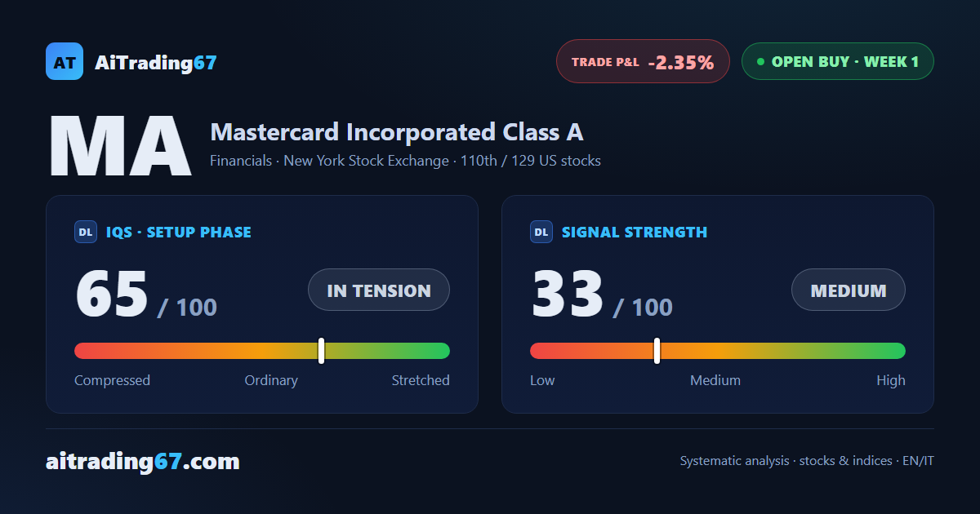
Task: Click the Mastercard Incorporated Class A title
Action: coord(397,132)
